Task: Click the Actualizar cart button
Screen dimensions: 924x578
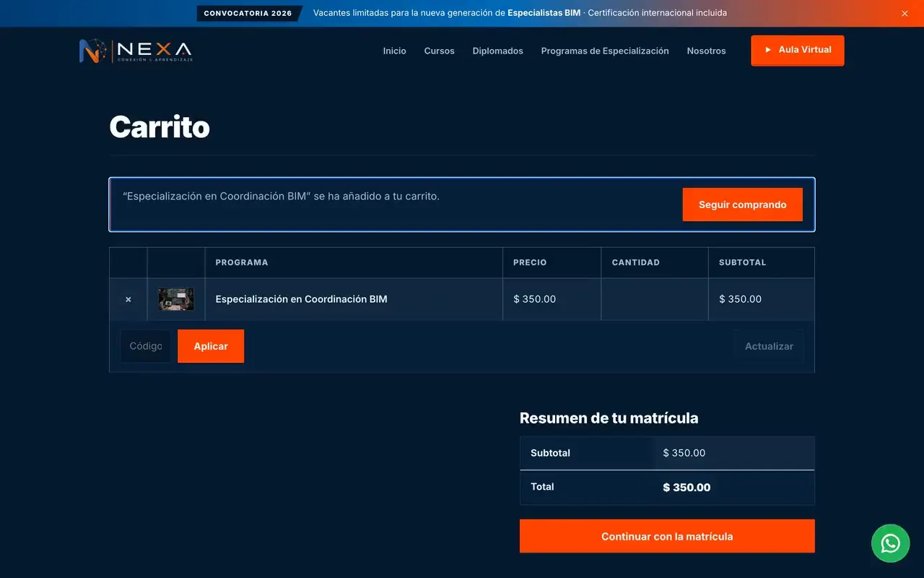Action: (769, 346)
